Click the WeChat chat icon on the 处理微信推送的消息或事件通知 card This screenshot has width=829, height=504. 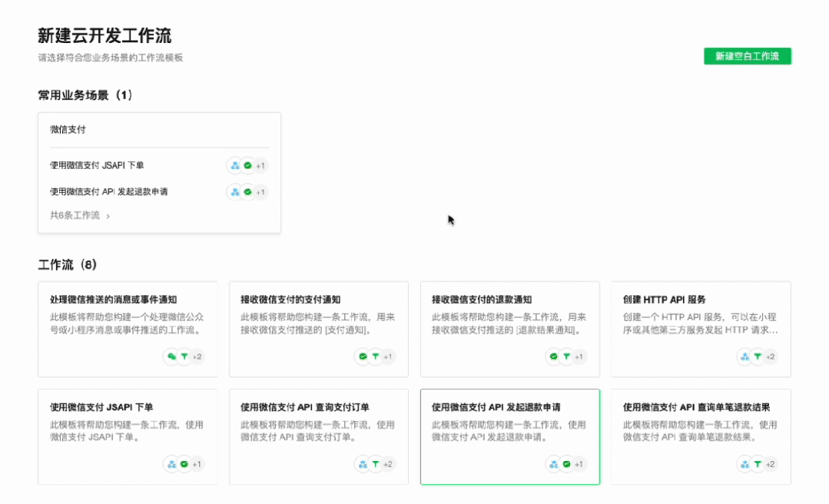171,356
